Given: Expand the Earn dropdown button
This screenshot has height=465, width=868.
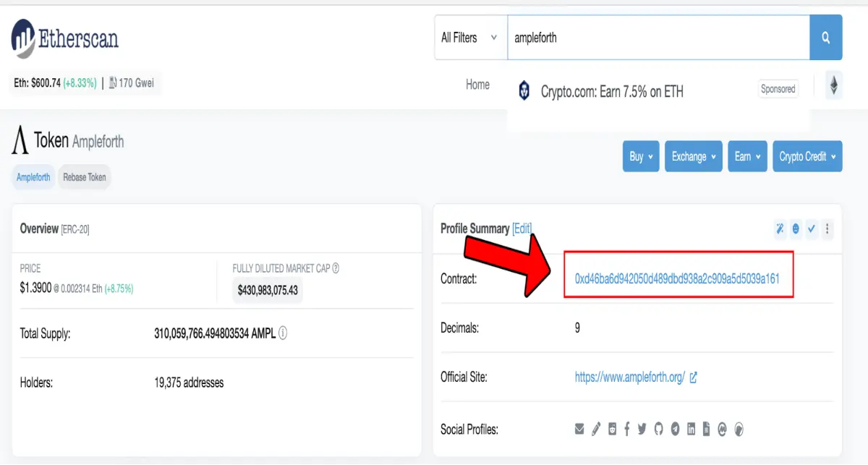Looking at the screenshot, I should (x=747, y=156).
